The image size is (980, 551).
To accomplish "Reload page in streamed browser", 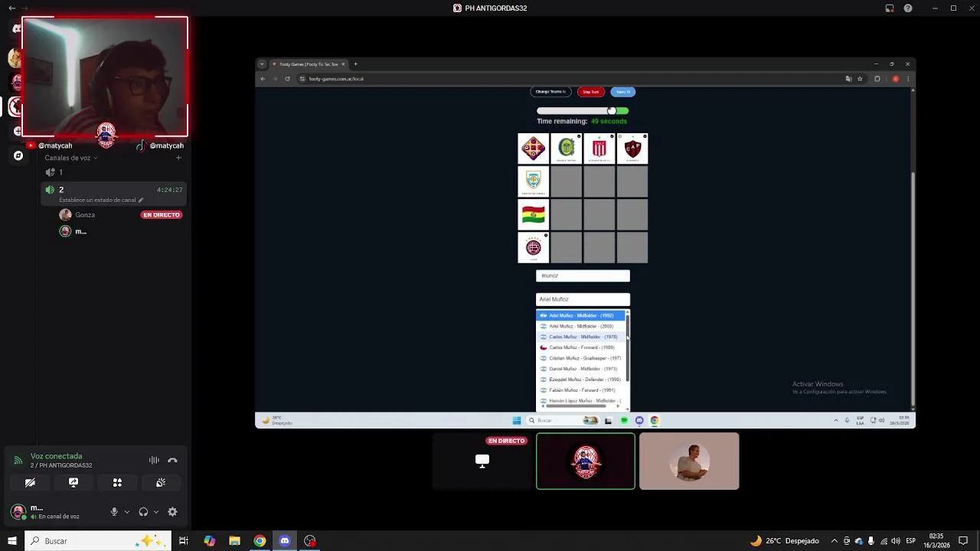I will tap(287, 79).
